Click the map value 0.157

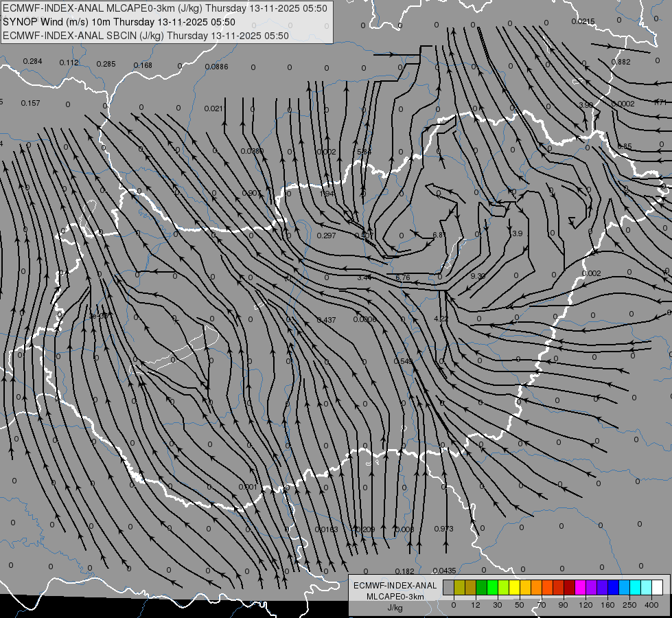click(x=30, y=103)
